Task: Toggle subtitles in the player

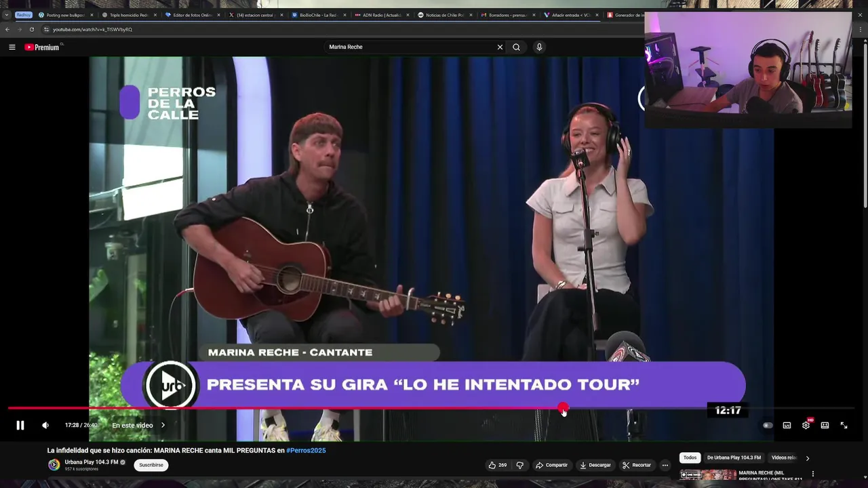Action: point(787,425)
